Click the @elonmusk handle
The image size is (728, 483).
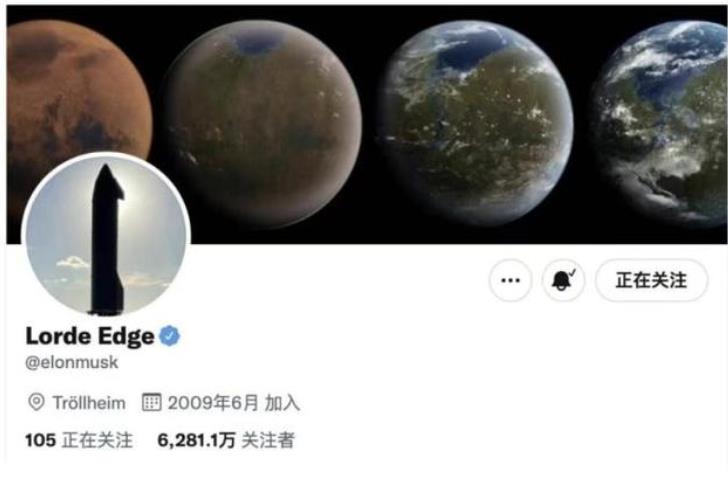[x=72, y=362]
